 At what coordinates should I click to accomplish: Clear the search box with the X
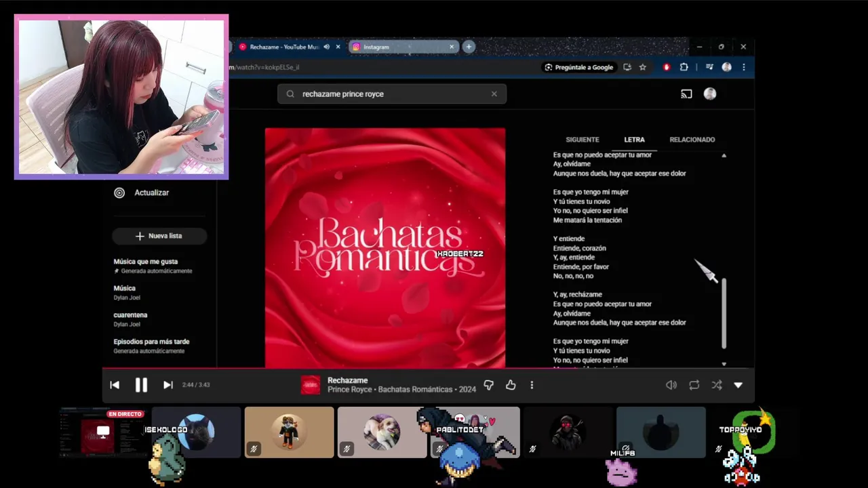pyautogui.click(x=494, y=94)
